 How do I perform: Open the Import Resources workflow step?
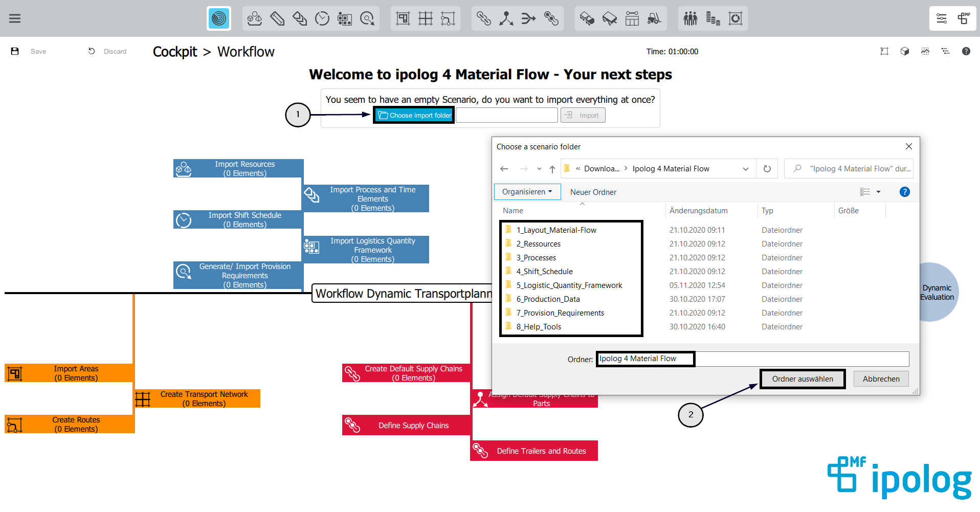(238, 168)
